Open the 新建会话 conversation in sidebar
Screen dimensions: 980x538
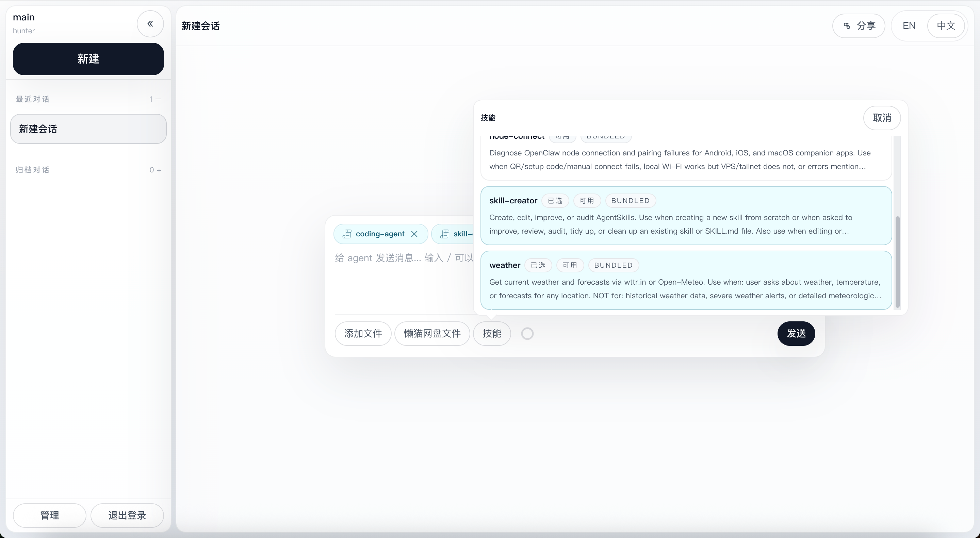88,129
